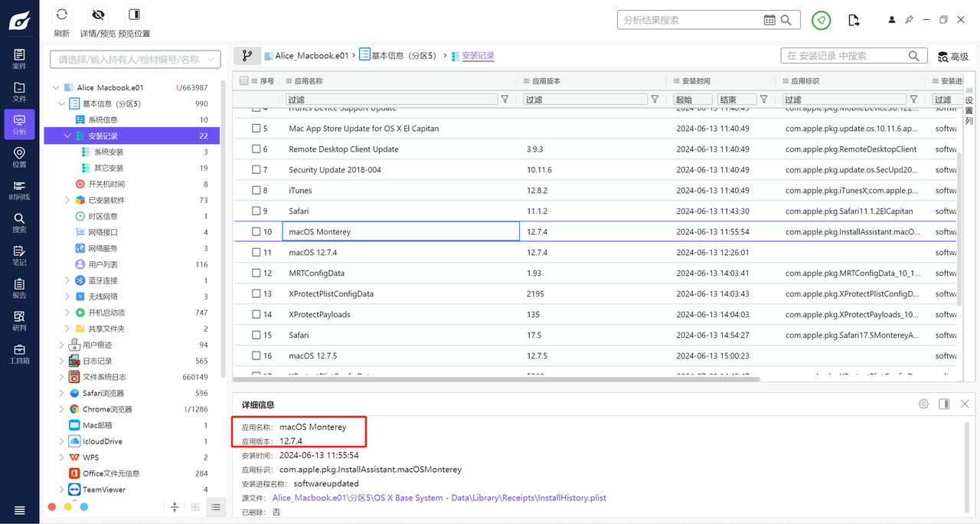Viewport: 980px width, 524px height.
Task: Open the 笔记 sidebar section
Action: (x=19, y=255)
